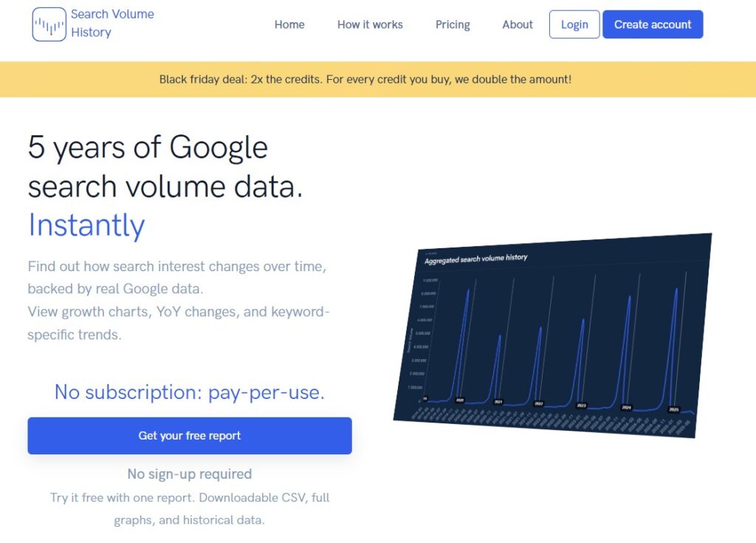This screenshot has width=756, height=543.
Task: Click the Search Volume History logo icon
Action: pyautogui.click(x=49, y=24)
